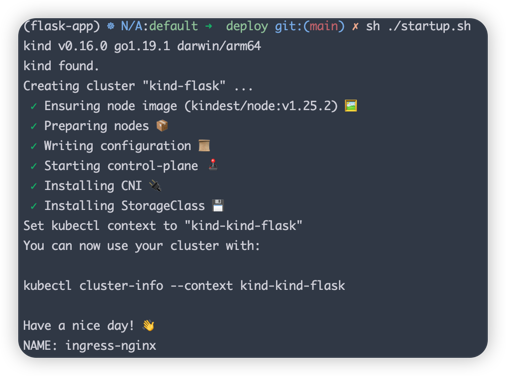This screenshot has height=376, width=506.
Task: Click the sh ./startup.sh command text
Action: 418,26
